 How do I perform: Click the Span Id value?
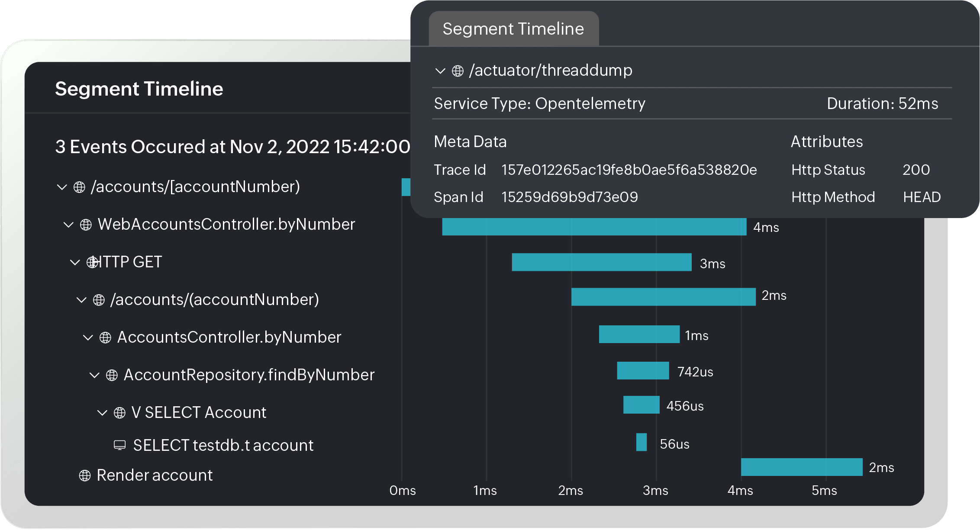coord(569,197)
